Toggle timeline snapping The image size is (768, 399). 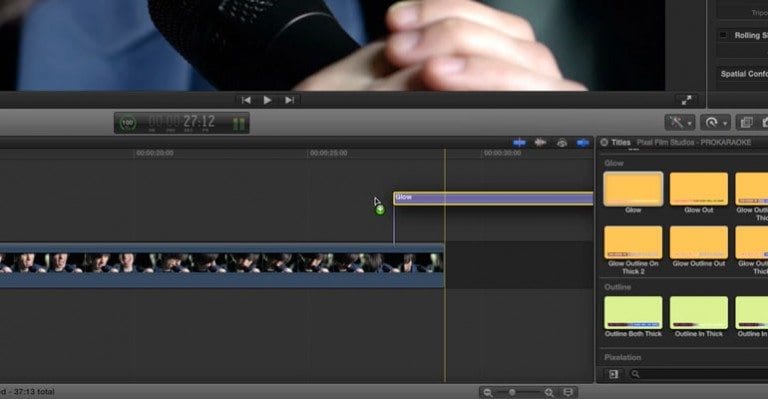pos(582,142)
